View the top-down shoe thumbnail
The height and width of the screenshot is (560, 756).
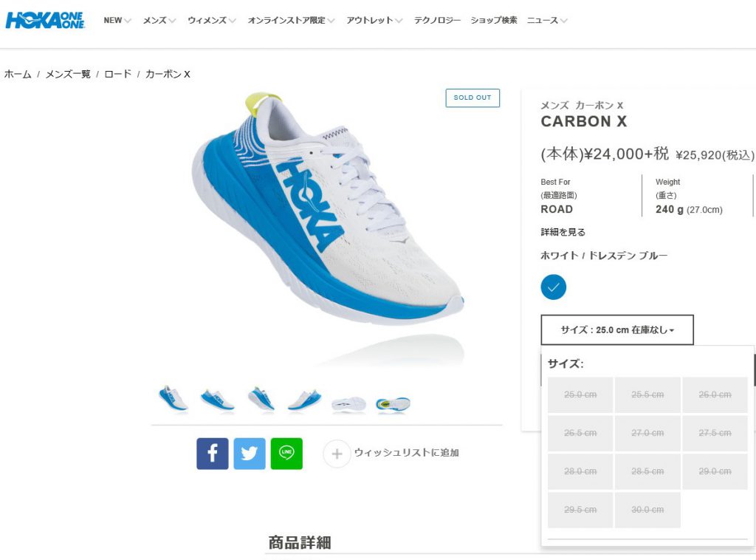(x=393, y=404)
